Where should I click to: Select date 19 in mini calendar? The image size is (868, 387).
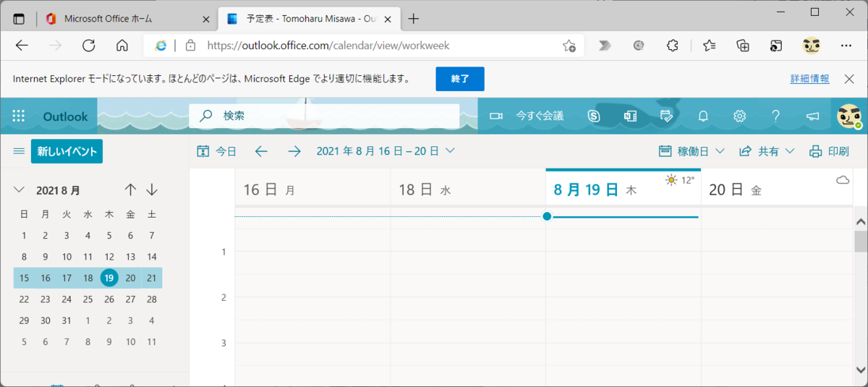[x=109, y=278]
